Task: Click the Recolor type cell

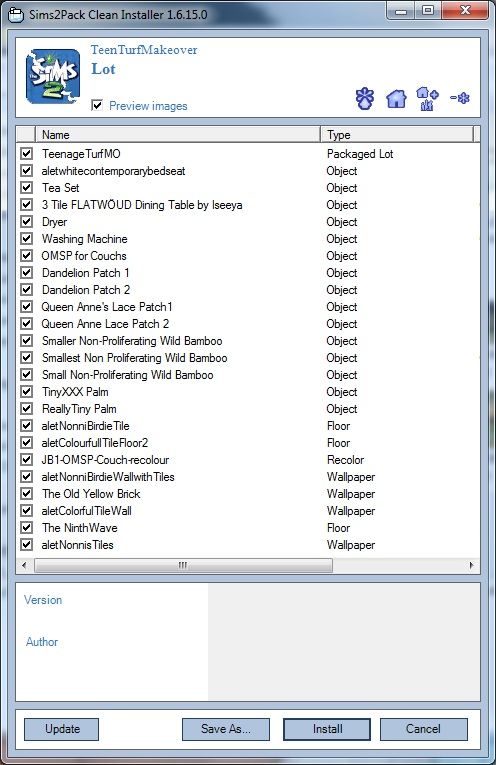Action: 345,460
